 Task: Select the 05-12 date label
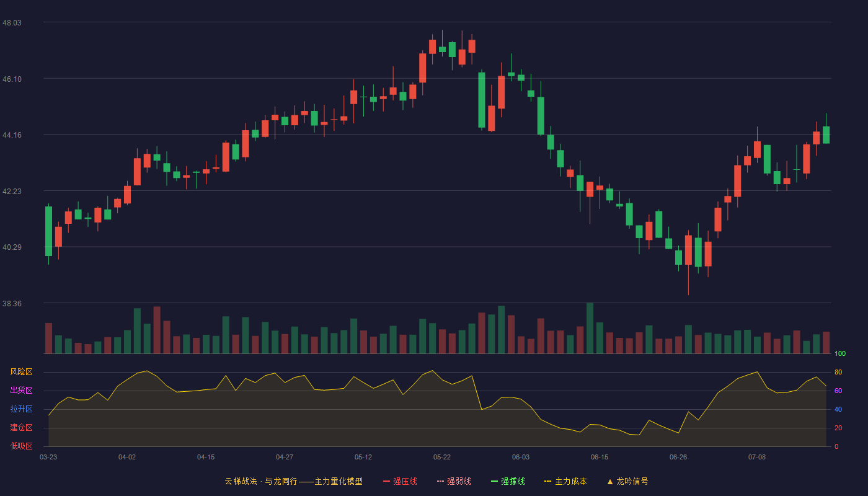pyautogui.click(x=363, y=457)
